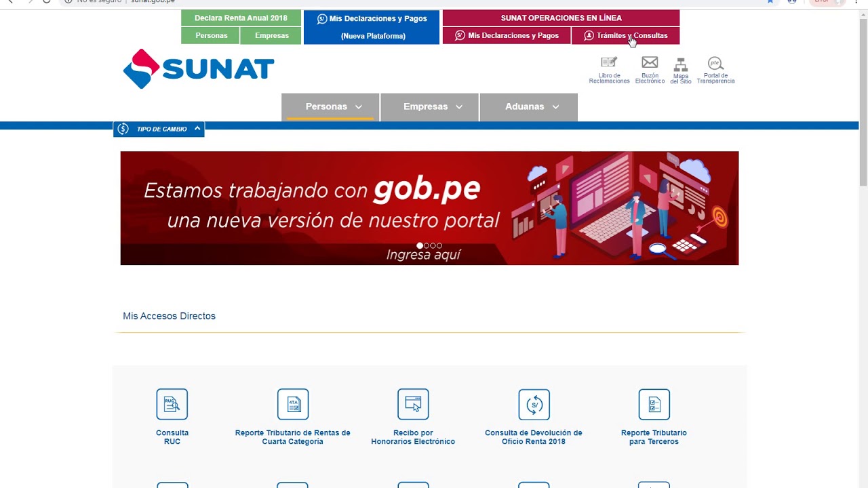Screen dimensions: 868x488
Task: Click the Consulta RUC text link
Action: click(172, 437)
